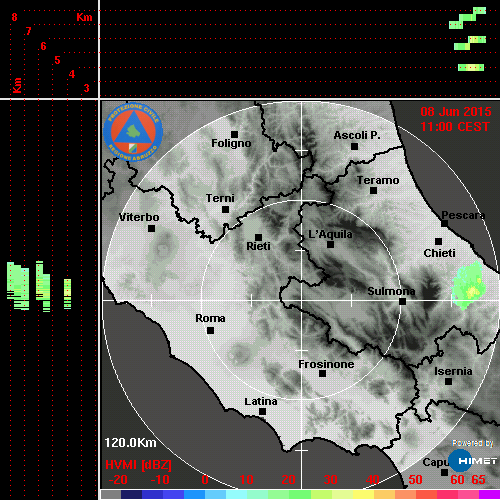Screen dimensions: 500x500
Task: Click the square marker for Foligno
Action: (234, 134)
